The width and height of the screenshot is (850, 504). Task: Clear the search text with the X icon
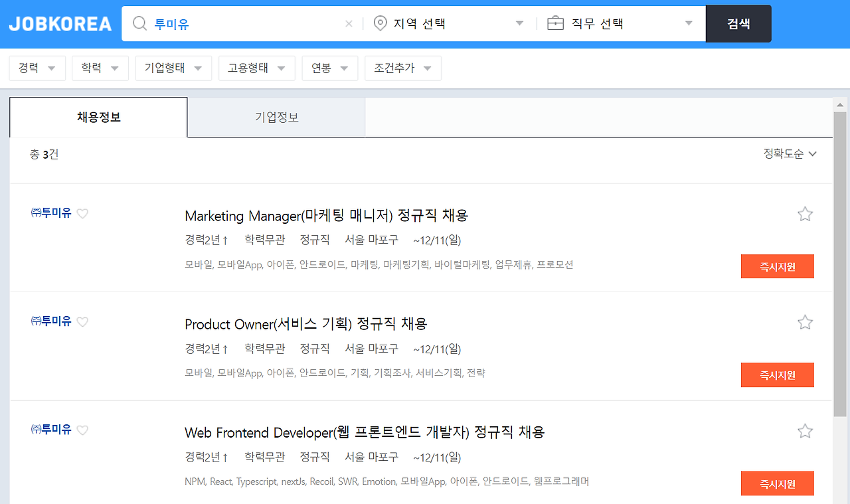349,24
